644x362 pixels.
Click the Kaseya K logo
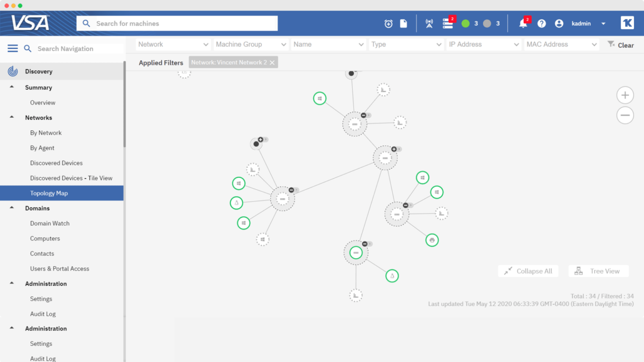click(x=627, y=23)
